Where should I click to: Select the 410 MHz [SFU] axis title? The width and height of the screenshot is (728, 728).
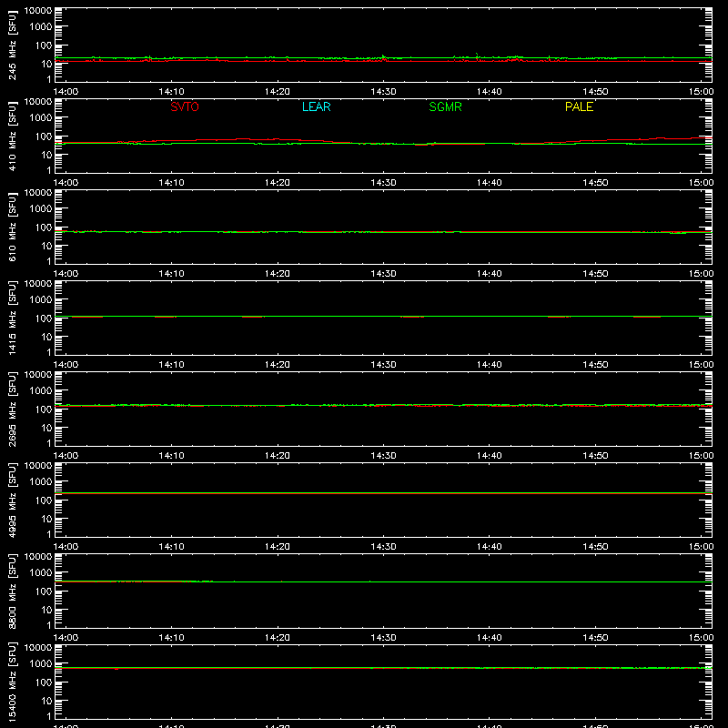(x=13, y=136)
